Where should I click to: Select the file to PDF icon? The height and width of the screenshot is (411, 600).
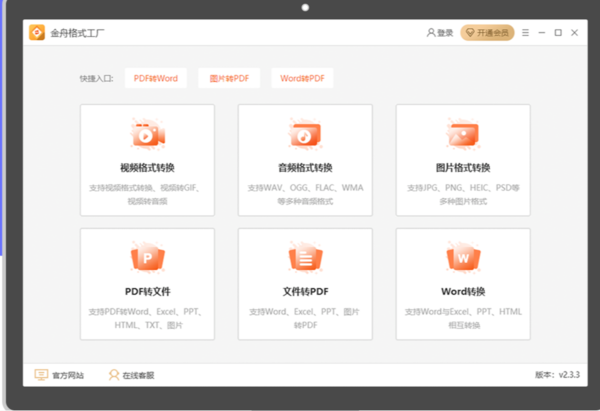tap(305, 258)
